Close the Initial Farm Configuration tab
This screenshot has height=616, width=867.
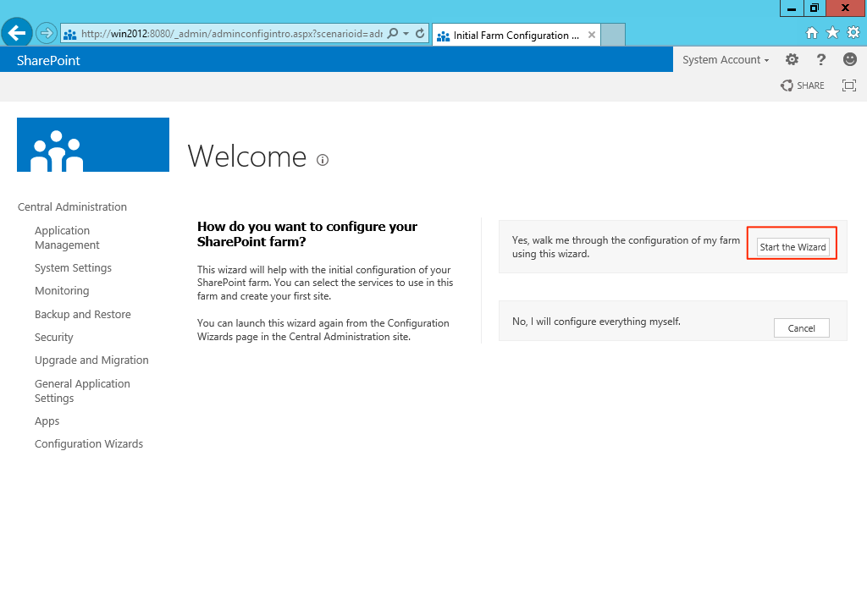(592, 35)
